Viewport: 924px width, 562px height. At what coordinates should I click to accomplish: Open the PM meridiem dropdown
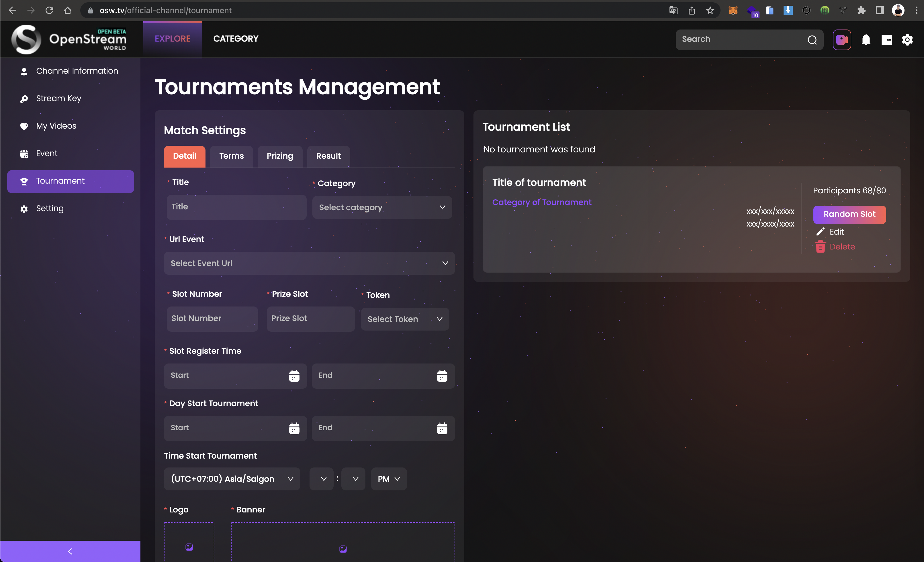coord(389,479)
